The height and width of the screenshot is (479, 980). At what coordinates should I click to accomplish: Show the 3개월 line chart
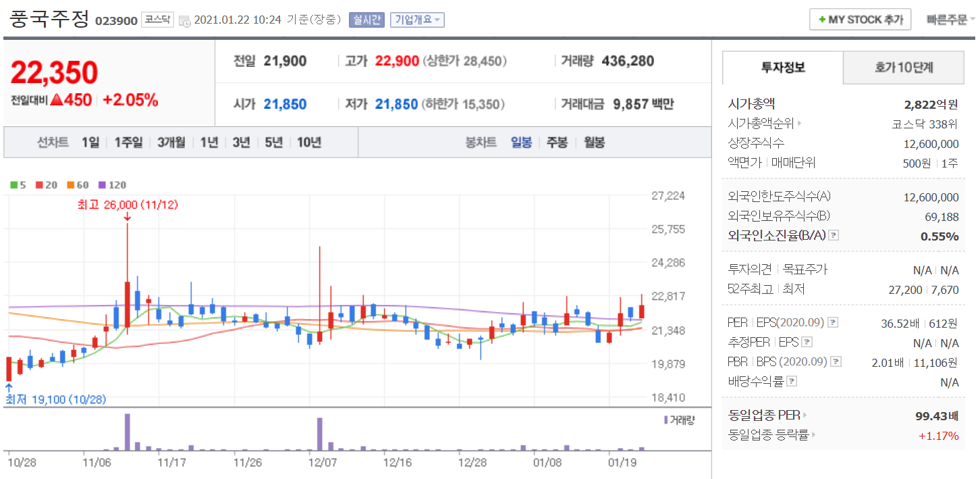click(x=171, y=143)
